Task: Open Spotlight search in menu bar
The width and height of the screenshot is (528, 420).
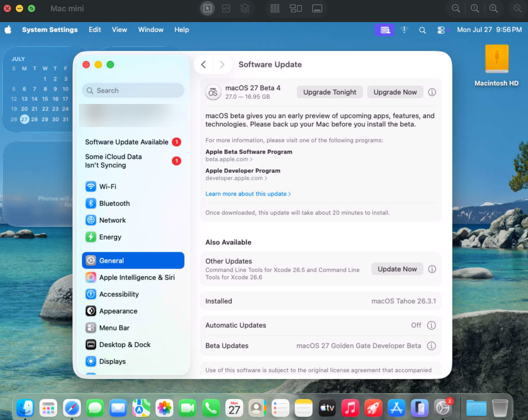Action: tap(422, 30)
